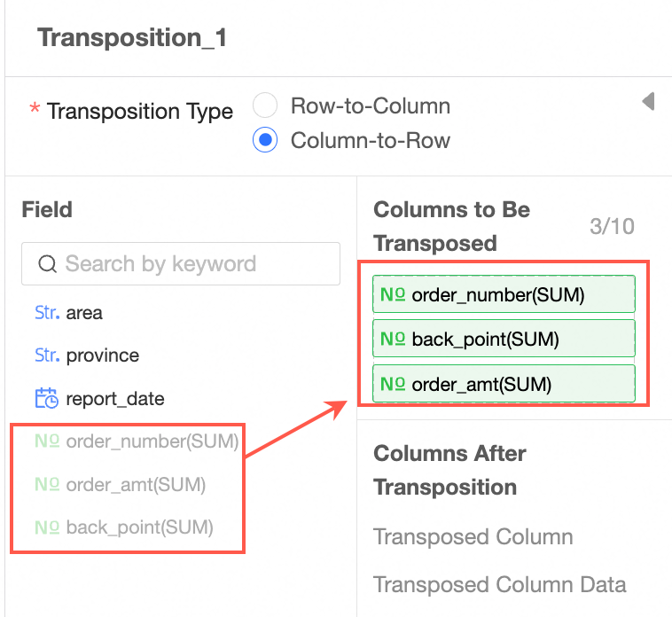Click the back_point(SUM) transposed column chip
This screenshot has height=617, width=672.
[504, 339]
